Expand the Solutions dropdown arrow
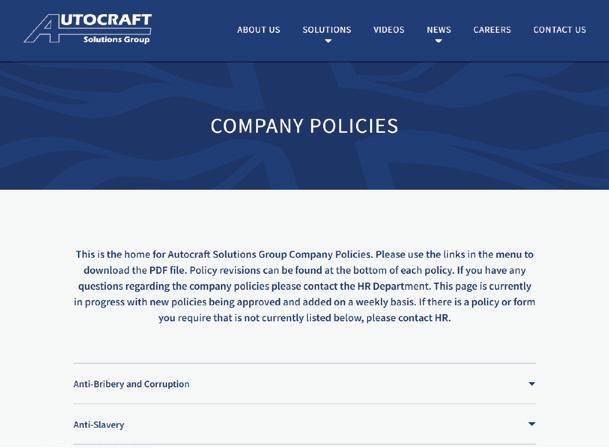 328,41
